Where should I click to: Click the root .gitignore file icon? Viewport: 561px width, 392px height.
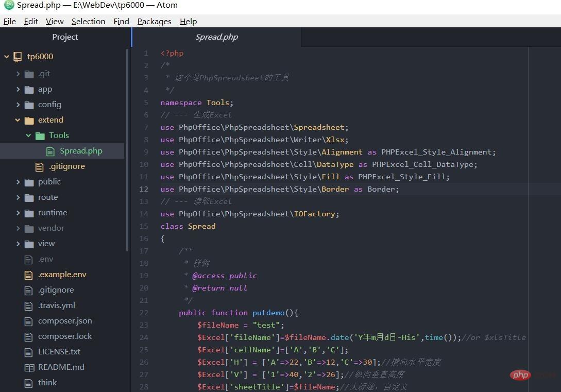pyautogui.click(x=28, y=290)
